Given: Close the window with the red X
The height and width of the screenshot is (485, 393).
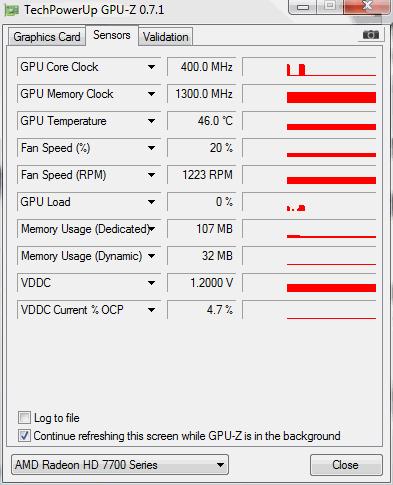Looking at the screenshot, I should click(x=367, y=6).
